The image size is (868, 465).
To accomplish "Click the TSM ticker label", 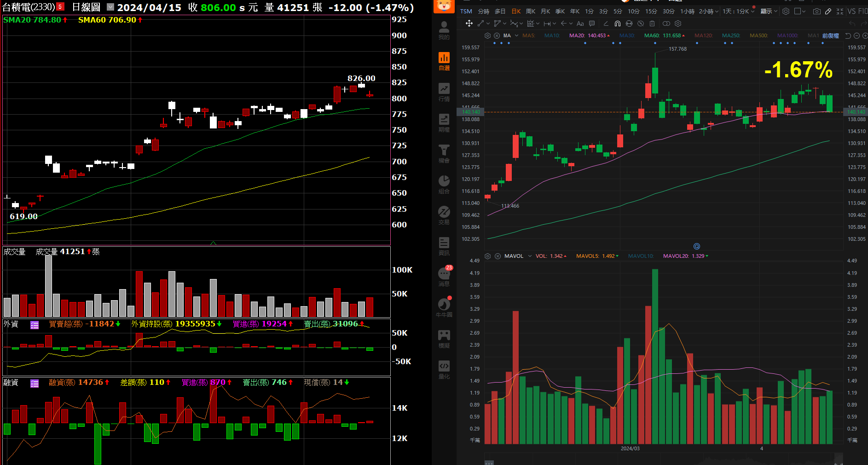I will point(466,12).
